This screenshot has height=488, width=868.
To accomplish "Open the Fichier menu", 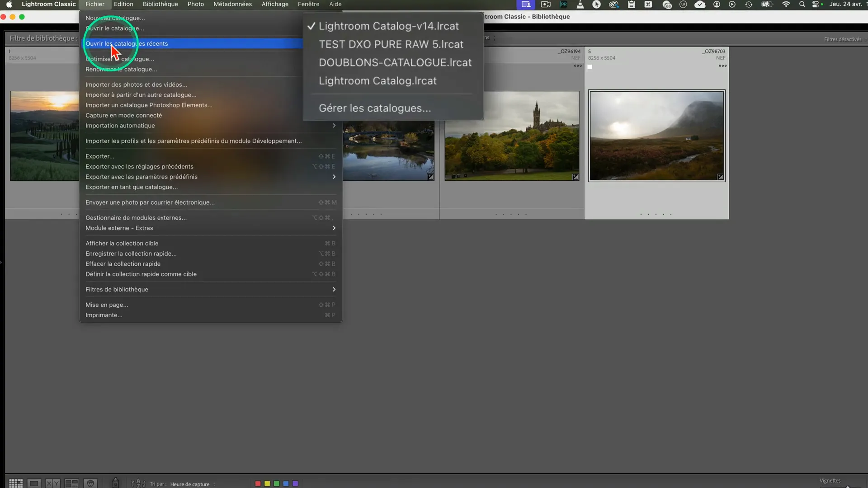I will pyautogui.click(x=95, y=4).
